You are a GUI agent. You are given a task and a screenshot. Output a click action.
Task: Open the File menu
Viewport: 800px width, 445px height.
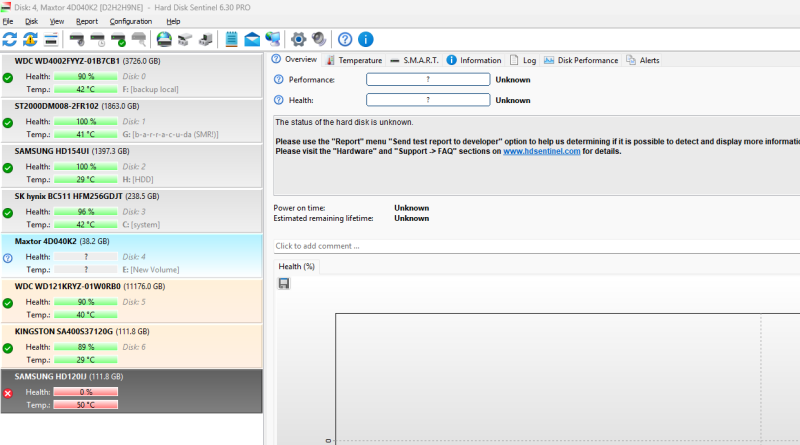pyautogui.click(x=8, y=21)
